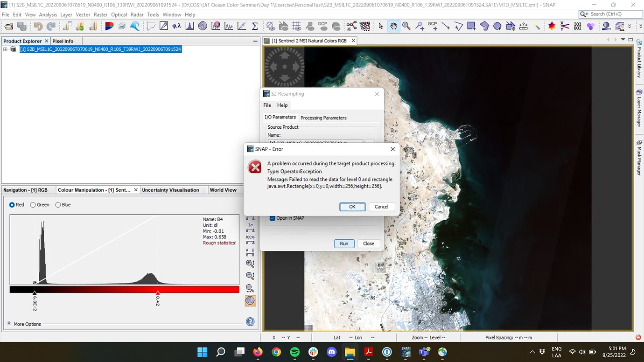Switch to the Processing Parameters tab
Viewport: 644px width, 362px height.
point(323,118)
